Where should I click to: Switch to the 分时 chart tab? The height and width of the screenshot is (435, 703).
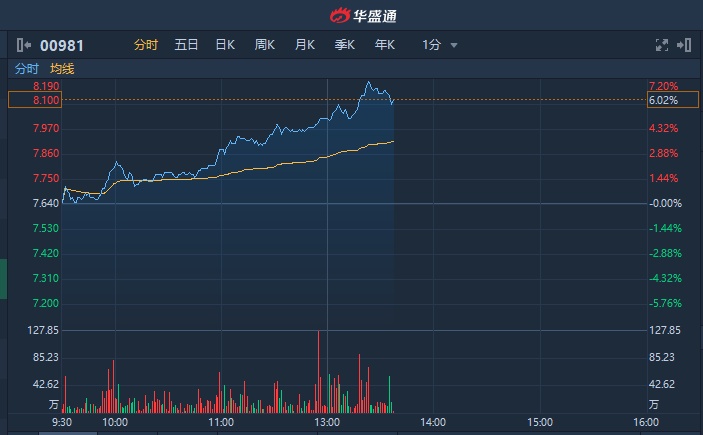(x=146, y=45)
